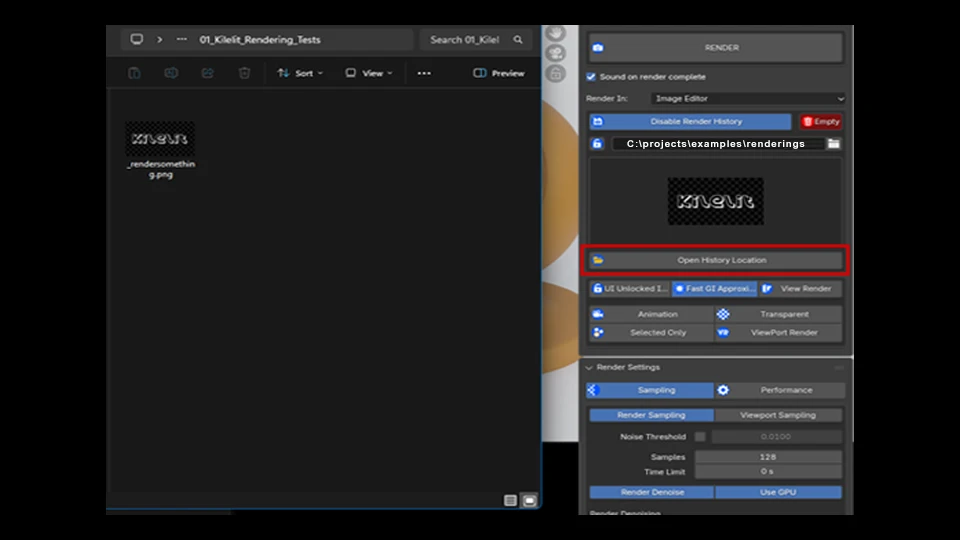The width and height of the screenshot is (960, 540).
Task: Click Open History Location button
Action: [715, 260]
